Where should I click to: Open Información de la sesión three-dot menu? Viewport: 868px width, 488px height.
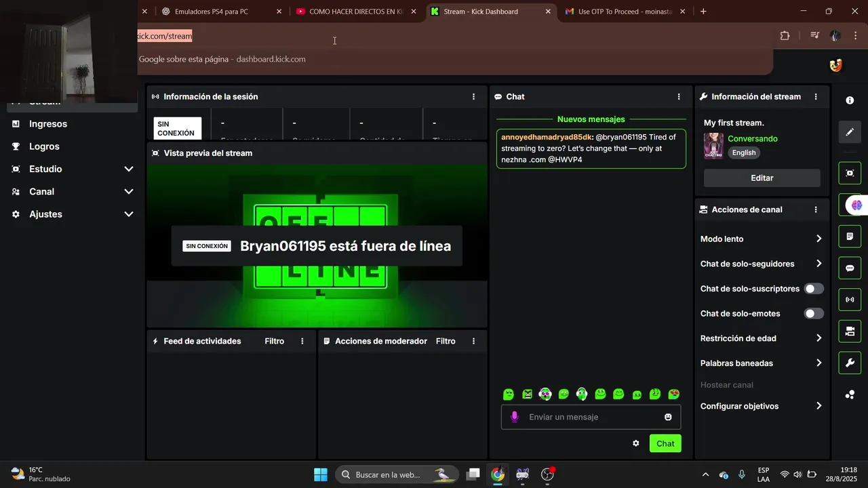[x=473, y=97]
